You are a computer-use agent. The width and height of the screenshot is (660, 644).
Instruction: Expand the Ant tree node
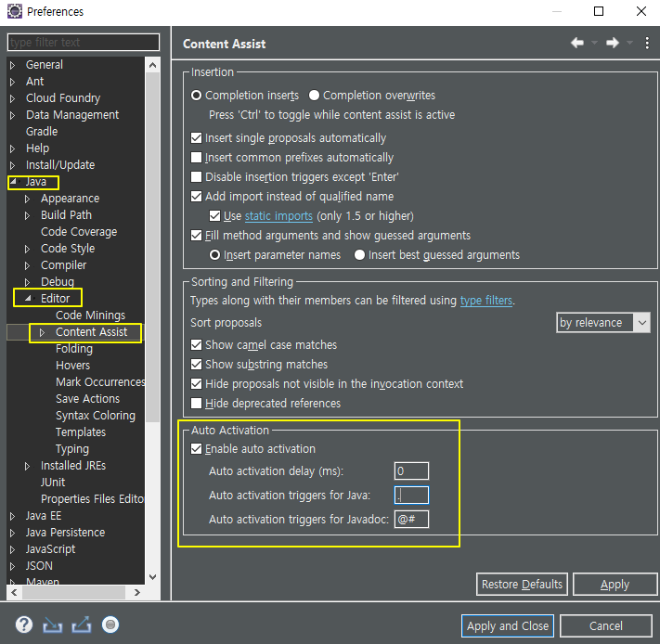(x=13, y=82)
